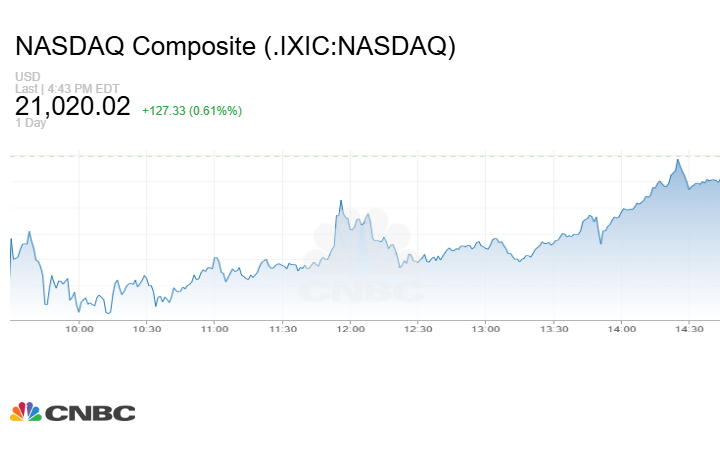
Task: Click the 12:00 time axis label
Action: coord(350,329)
